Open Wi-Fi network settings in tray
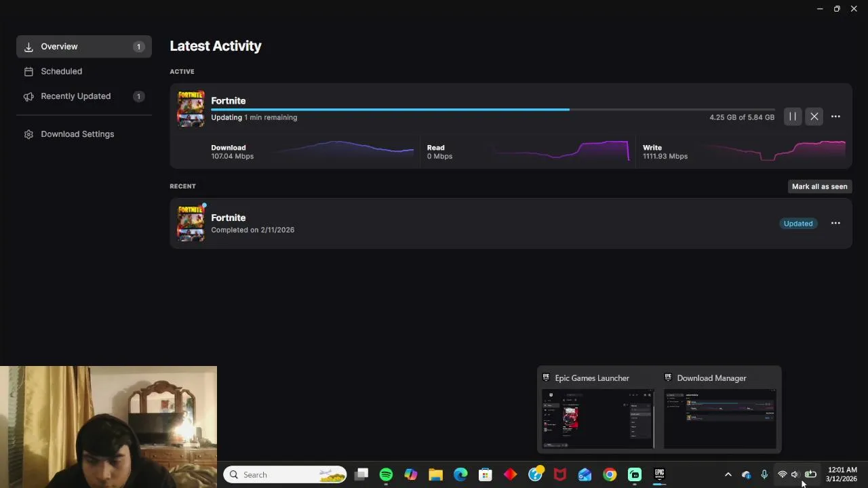 click(782, 474)
